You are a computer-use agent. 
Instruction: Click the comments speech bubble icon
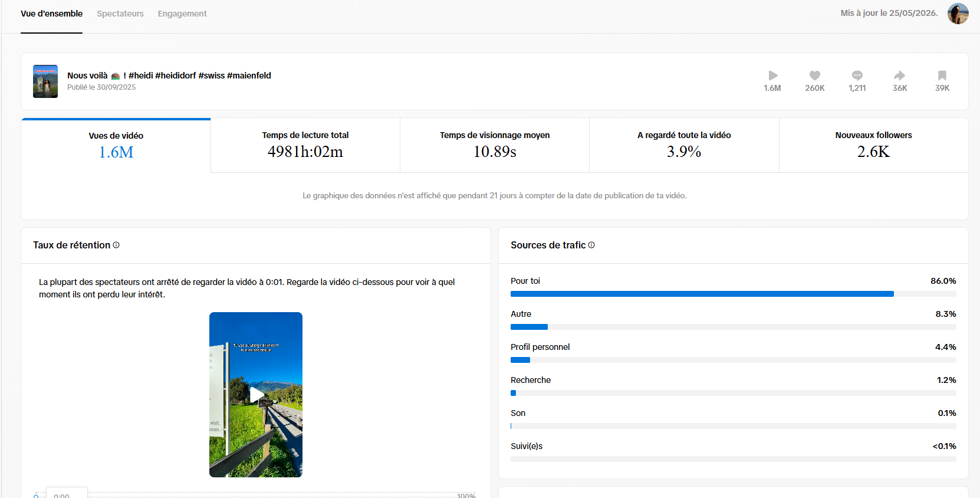click(x=857, y=76)
